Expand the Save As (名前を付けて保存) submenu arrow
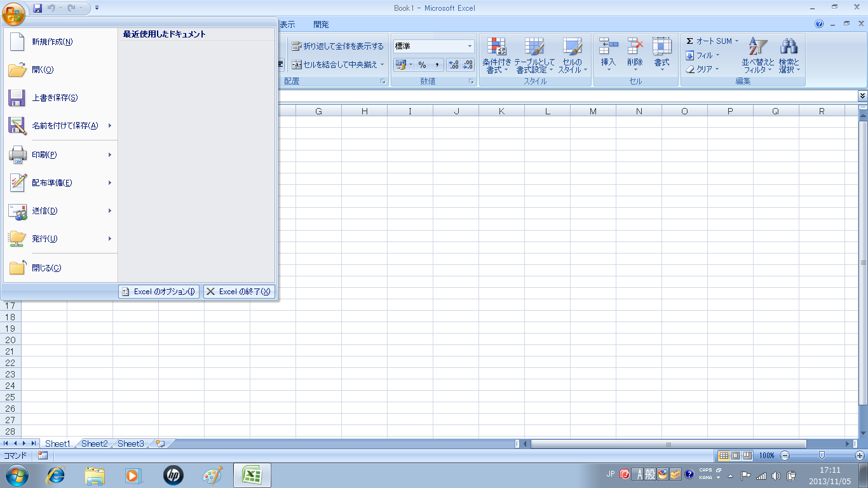Viewport: 868px width, 488px height. point(110,126)
